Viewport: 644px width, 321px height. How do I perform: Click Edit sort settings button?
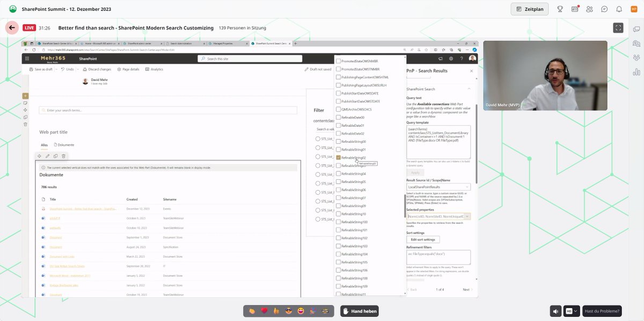pos(423,239)
